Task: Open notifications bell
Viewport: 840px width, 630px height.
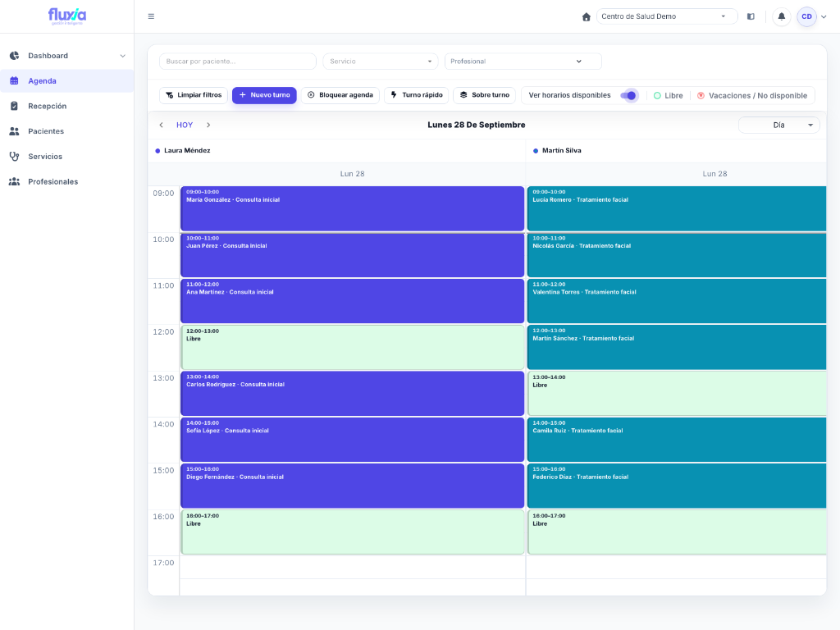Action: coord(782,16)
